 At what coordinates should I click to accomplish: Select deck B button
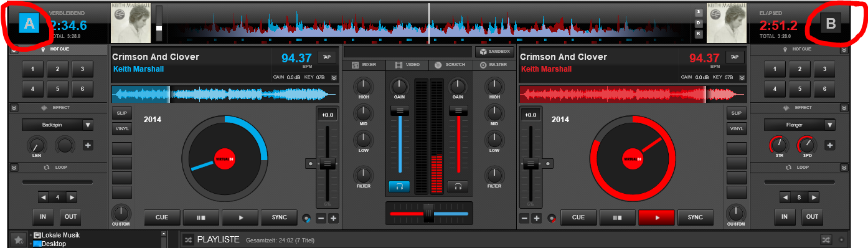coord(830,24)
